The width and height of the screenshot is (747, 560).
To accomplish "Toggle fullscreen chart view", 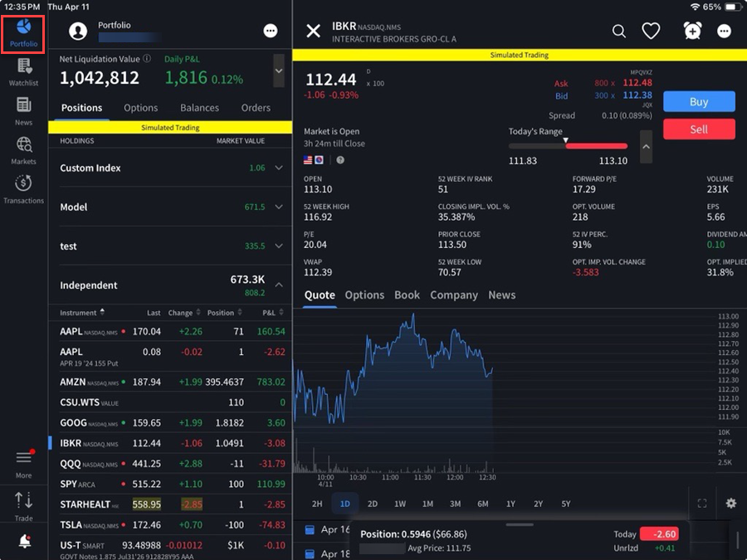I will [x=702, y=504].
